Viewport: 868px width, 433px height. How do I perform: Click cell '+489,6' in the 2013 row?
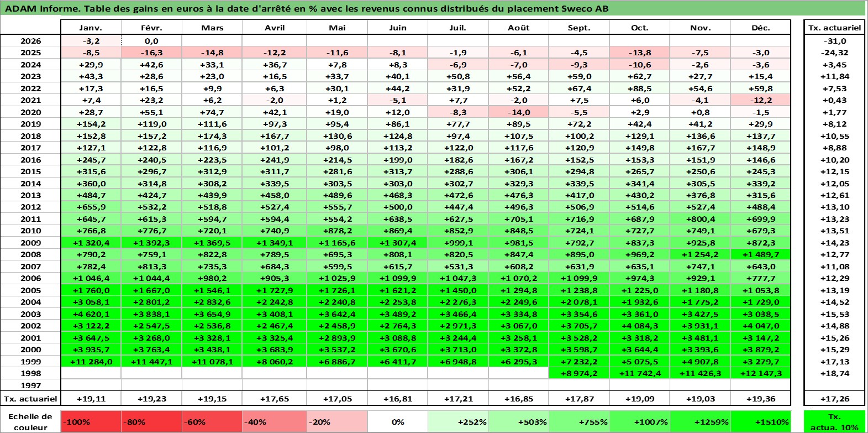coord(337,195)
